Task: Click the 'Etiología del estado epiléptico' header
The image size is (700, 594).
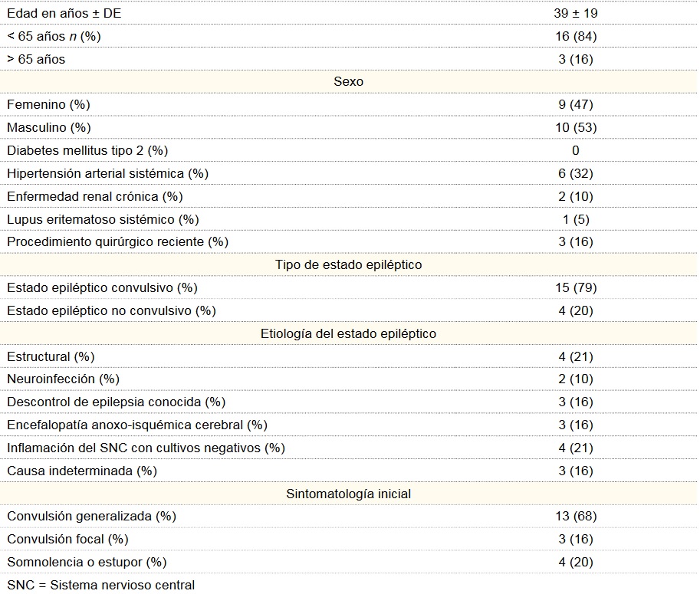Action: pos(349,333)
